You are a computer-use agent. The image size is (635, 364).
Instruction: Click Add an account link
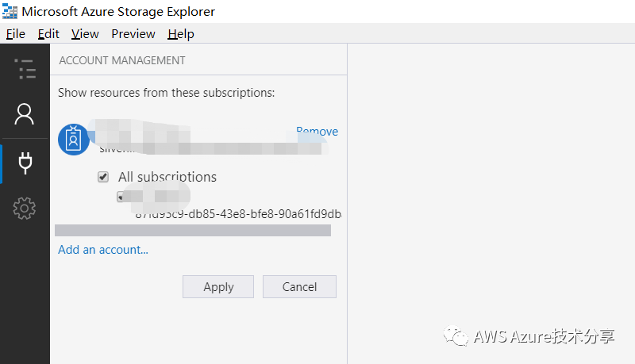coord(103,250)
